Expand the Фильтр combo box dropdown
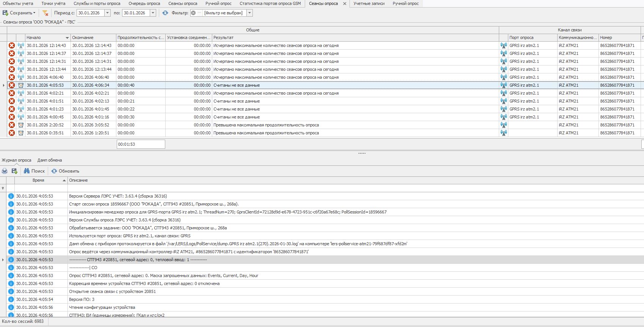Image resolution: width=644 pixels, height=327 pixels. tap(249, 13)
